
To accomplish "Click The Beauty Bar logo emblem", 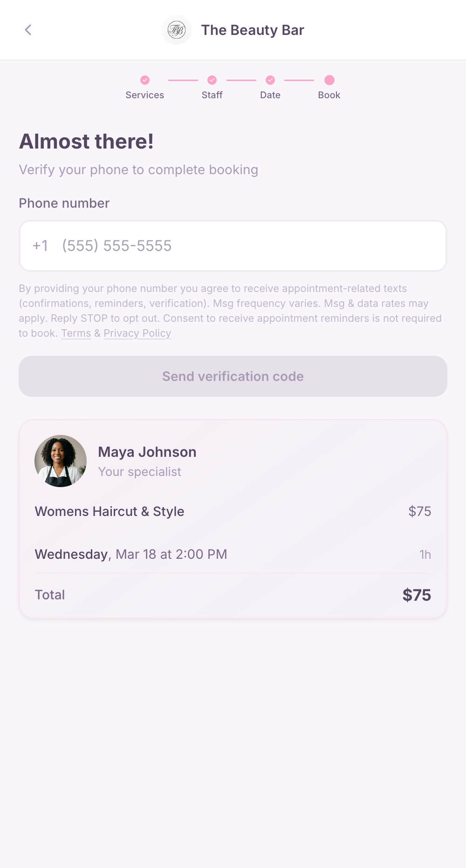I will point(177,30).
